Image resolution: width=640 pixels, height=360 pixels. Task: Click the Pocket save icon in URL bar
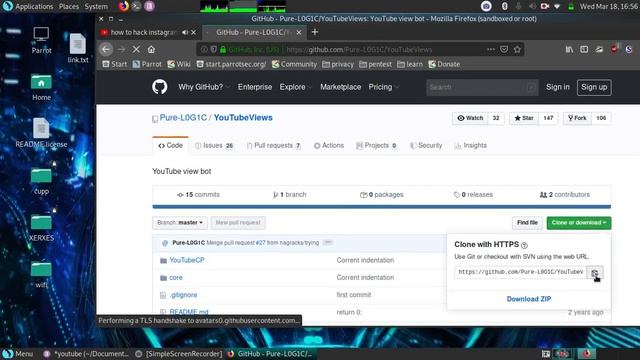coord(504,49)
